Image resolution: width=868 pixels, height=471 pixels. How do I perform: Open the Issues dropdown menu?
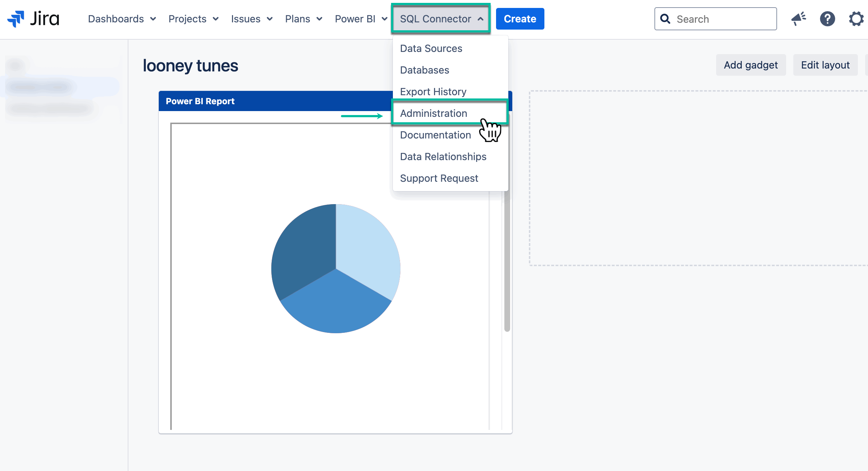(x=251, y=19)
